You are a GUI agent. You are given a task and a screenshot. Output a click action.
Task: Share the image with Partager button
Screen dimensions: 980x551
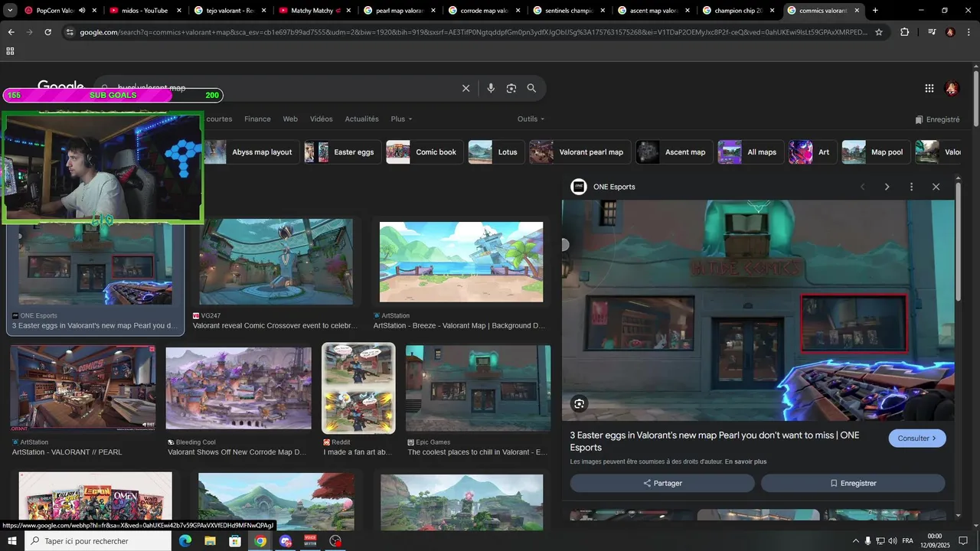coord(662,483)
